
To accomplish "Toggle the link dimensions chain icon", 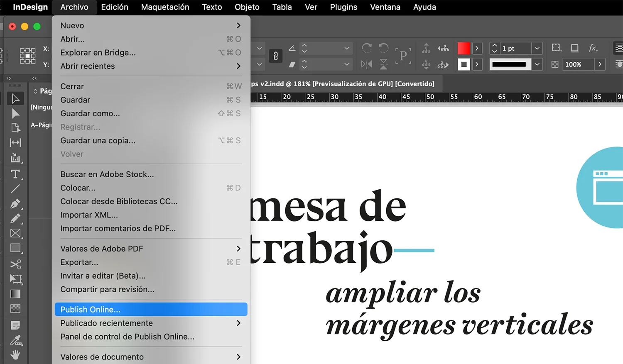I will [275, 56].
